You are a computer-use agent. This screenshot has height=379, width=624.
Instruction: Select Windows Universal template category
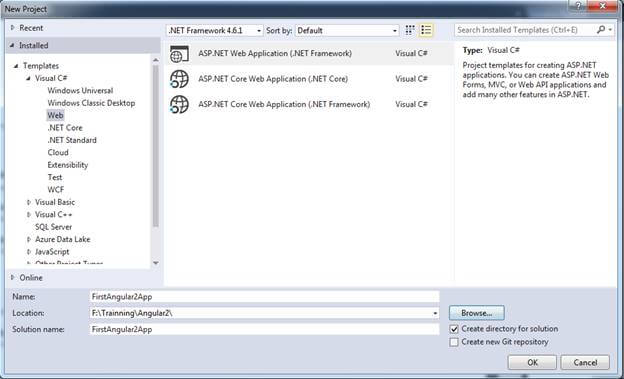(80, 90)
